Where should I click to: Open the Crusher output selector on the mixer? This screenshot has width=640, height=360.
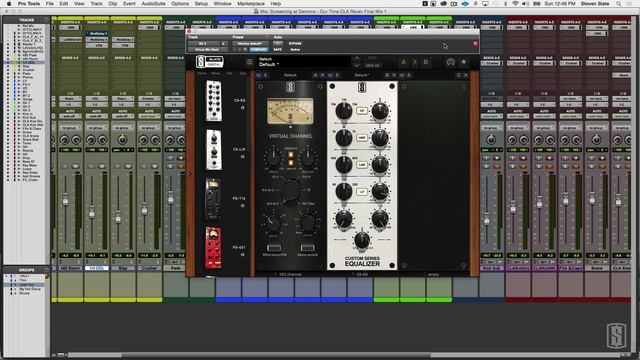(149, 104)
